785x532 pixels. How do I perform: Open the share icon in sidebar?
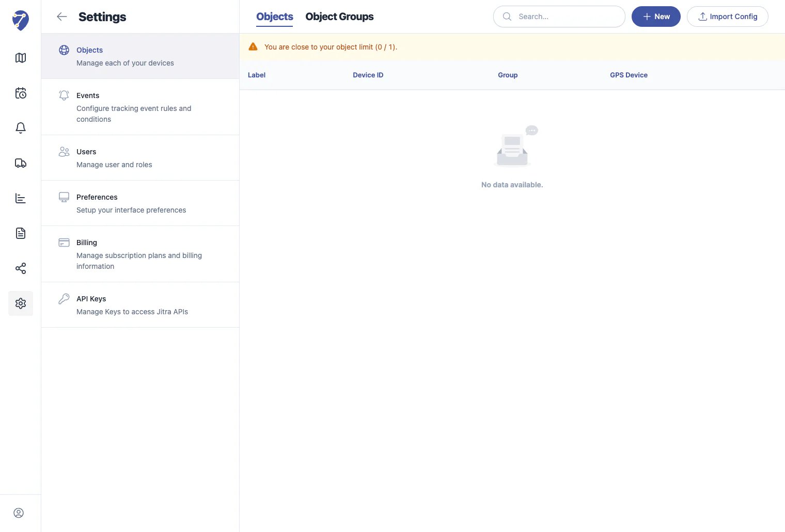(21, 268)
